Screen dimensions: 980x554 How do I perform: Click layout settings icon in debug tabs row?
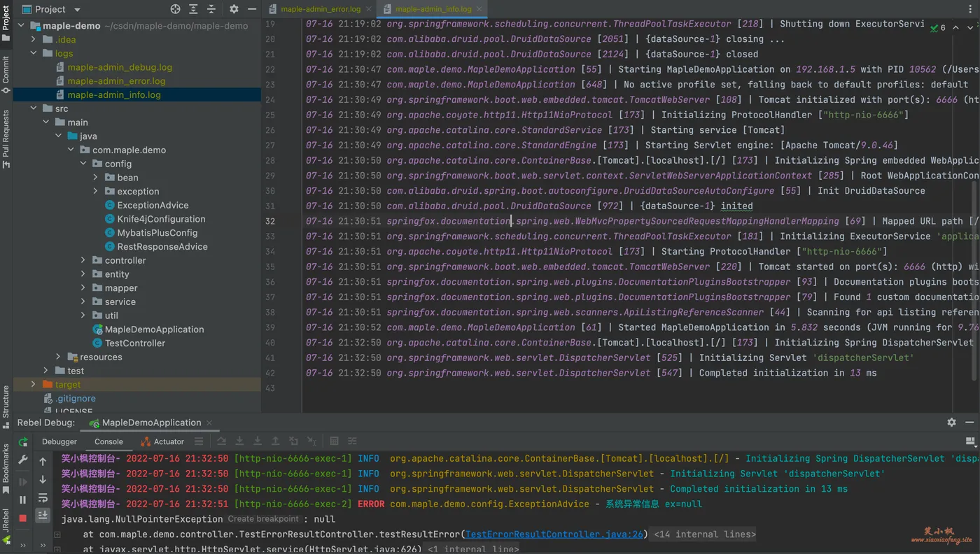point(970,441)
